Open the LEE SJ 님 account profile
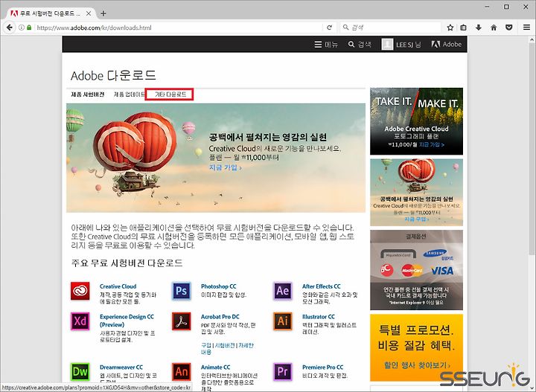The width and height of the screenshot is (536, 392). (x=401, y=45)
